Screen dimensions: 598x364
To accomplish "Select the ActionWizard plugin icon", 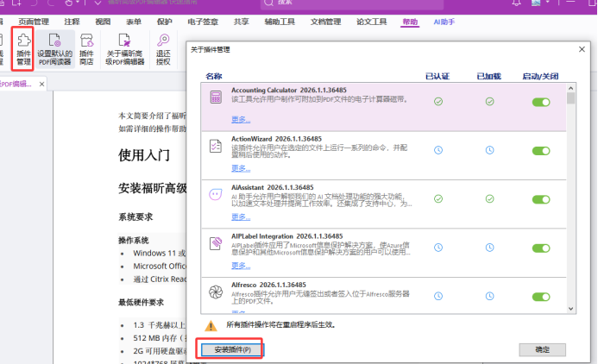I will 216,146.
